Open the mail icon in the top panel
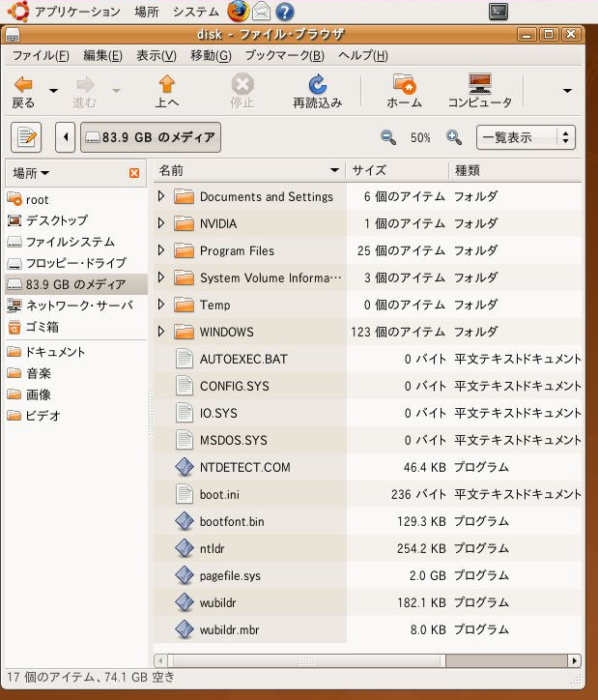598x700 pixels. point(261,12)
